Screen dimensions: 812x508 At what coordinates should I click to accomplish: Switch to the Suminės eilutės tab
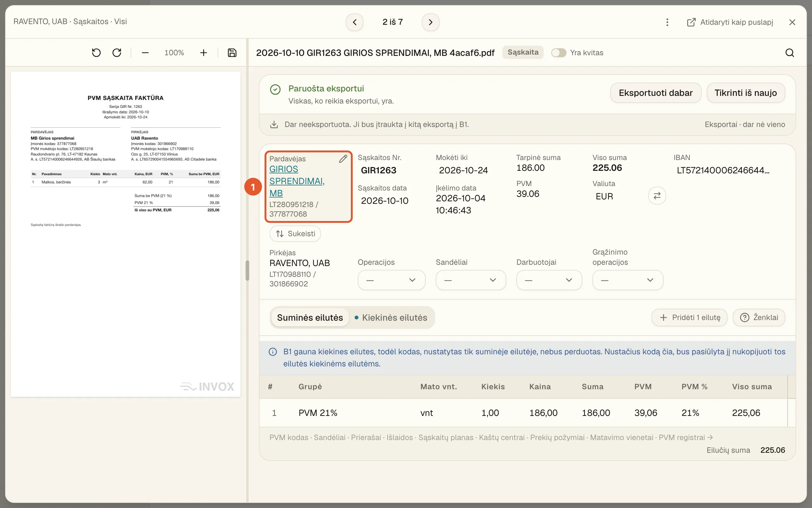point(310,317)
